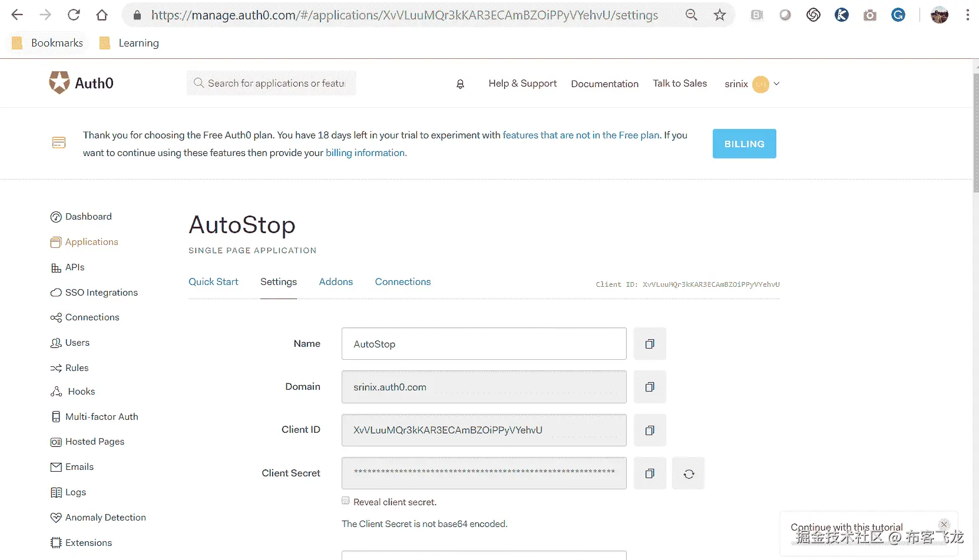Click the BILLING button
The width and height of the screenshot is (979, 560).
tap(745, 144)
